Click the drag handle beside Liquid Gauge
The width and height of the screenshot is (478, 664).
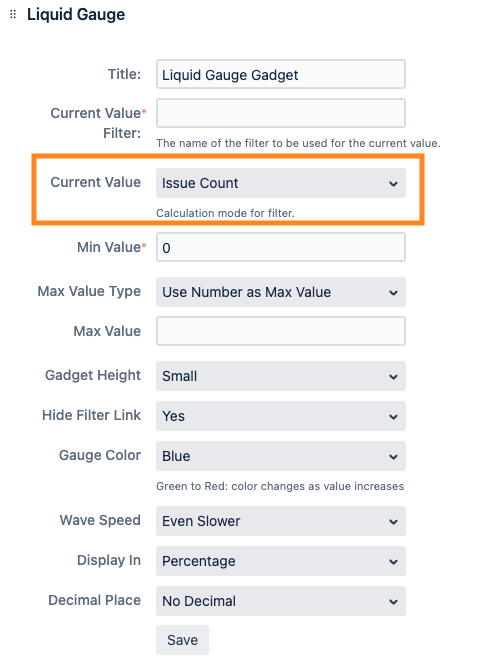pyautogui.click(x=13, y=14)
